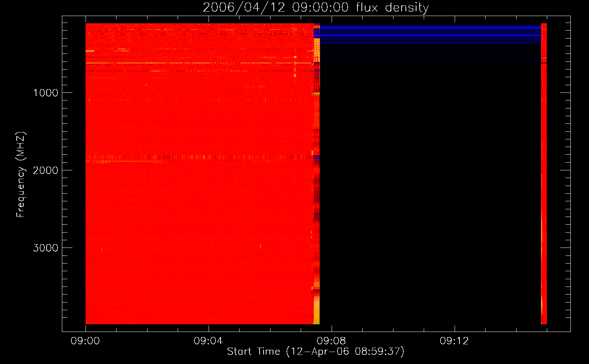This screenshot has width=589, height=364.
Task: Click the 2000 frequency tick label
Action: [46, 170]
